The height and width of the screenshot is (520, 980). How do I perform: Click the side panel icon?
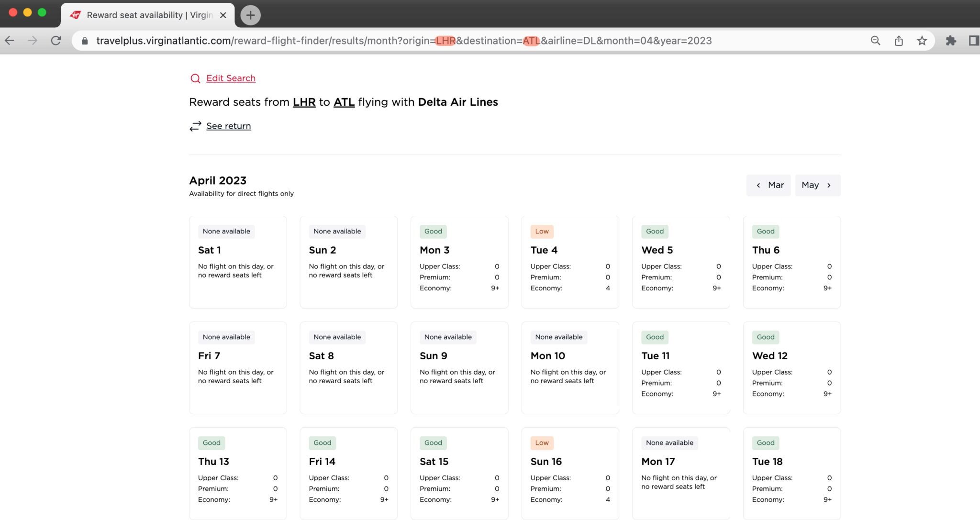tap(973, 41)
